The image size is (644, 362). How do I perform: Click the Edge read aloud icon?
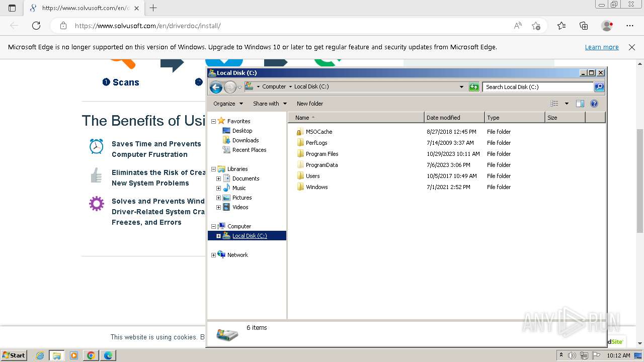click(518, 26)
